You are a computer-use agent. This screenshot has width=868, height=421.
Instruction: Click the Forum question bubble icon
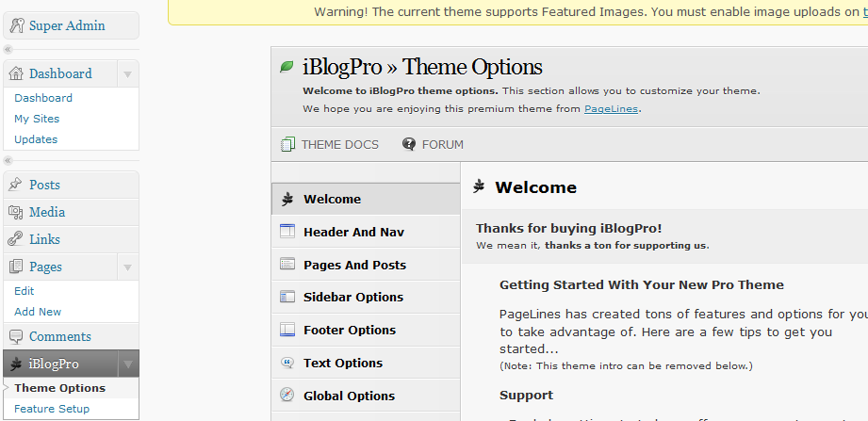pyautogui.click(x=409, y=144)
